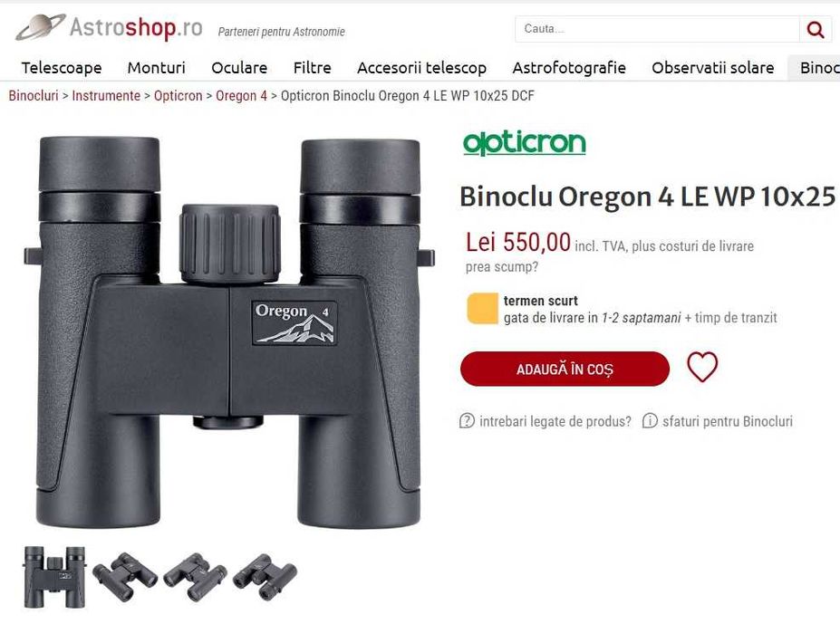Viewport: 840px width, 634px height.
Task: Select the first front-view binocular thumbnail
Action: point(54,577)
